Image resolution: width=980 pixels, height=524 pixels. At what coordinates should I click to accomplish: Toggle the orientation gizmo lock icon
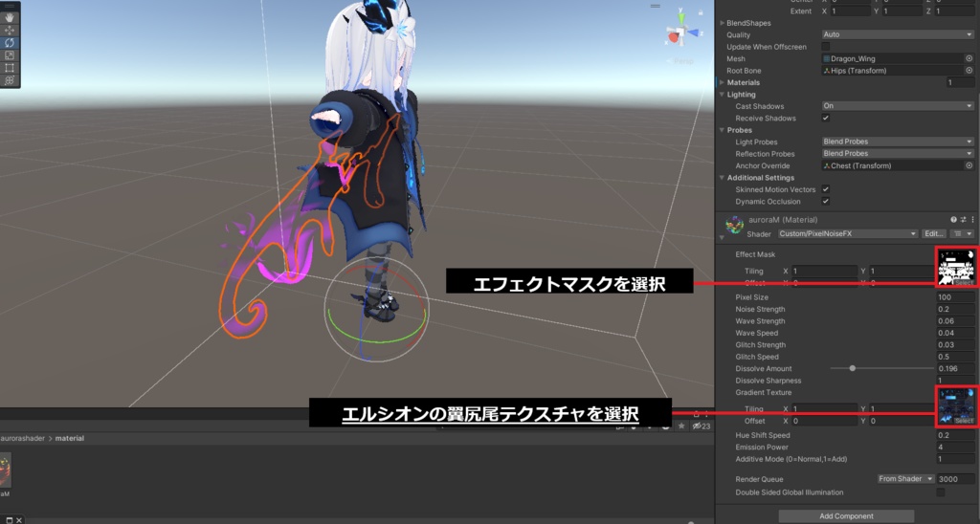(701, 12)
